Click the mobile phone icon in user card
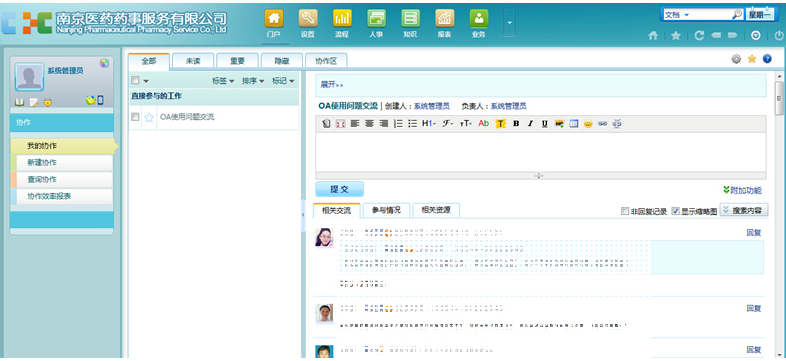The width and height of the screenshot is (786, 361). (x=100, y=100)
